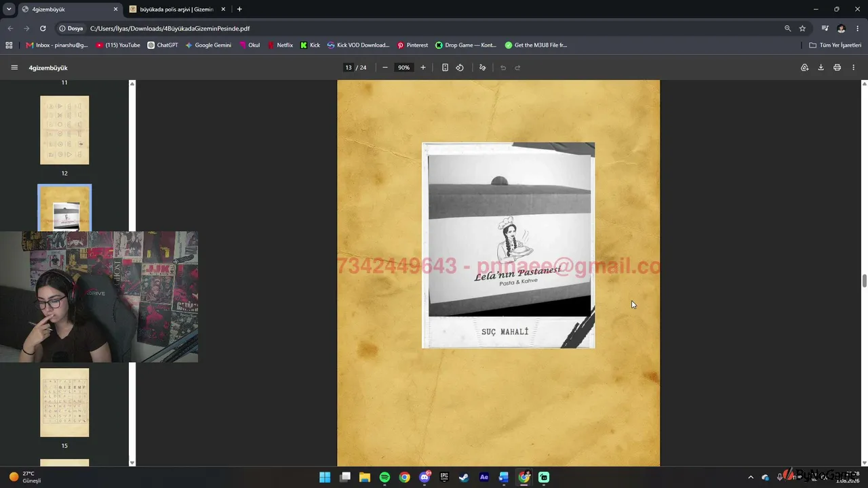The height and width of the screenshot is (488, 868).
Task: Open the ChatGPT bookmark
Action: (163, 45)
